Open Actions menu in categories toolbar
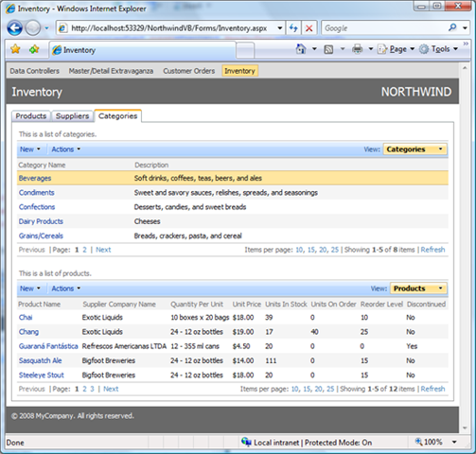476x454 pixels. click(66, 149)
